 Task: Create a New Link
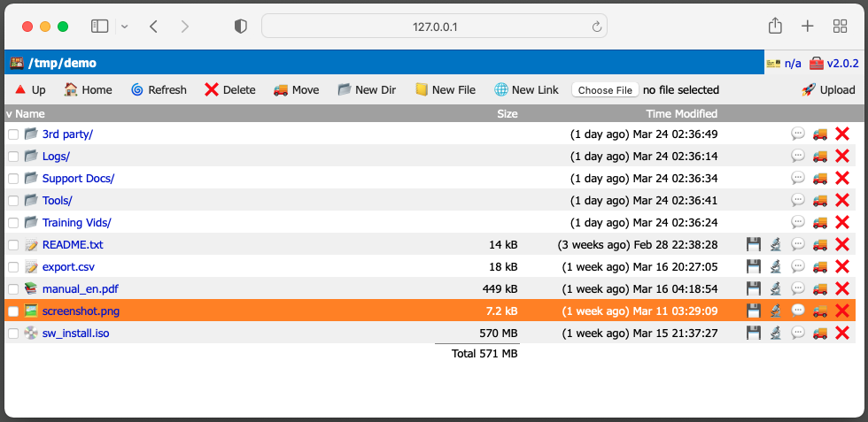[x=526, y=89]
